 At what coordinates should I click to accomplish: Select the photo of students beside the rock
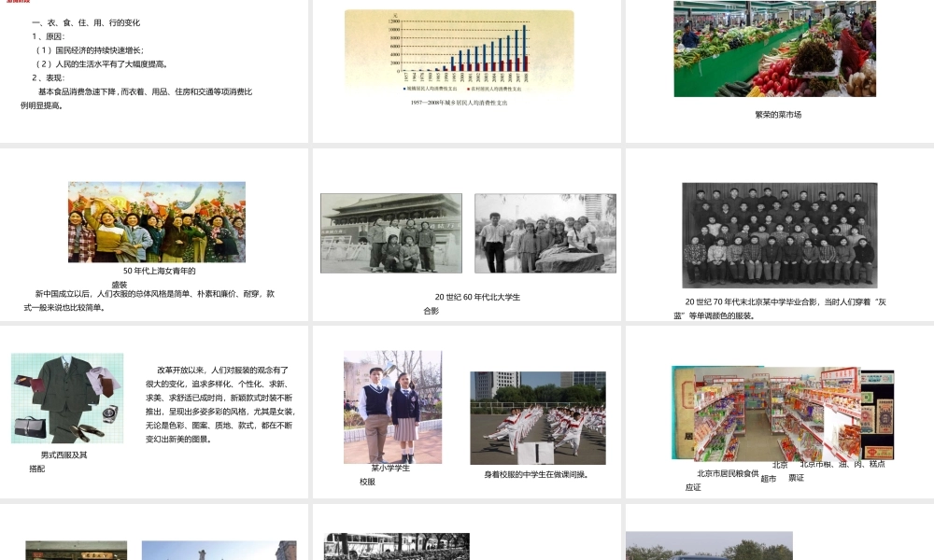(545, 233)
